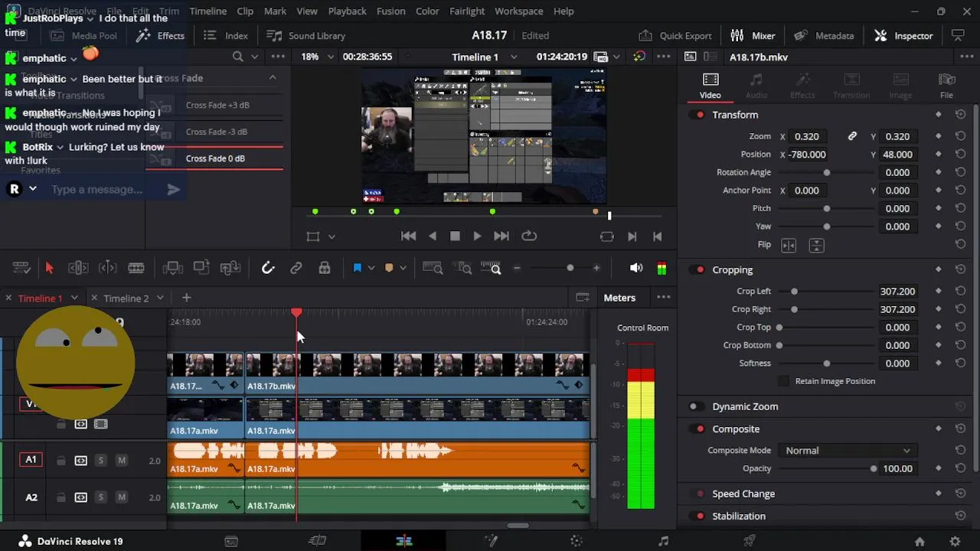Open Project Manager home icon

point(920,541)
